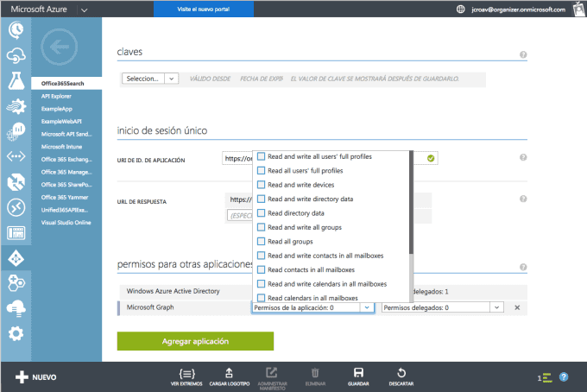Open the flask machine learning icon

[x=16, y=81]
